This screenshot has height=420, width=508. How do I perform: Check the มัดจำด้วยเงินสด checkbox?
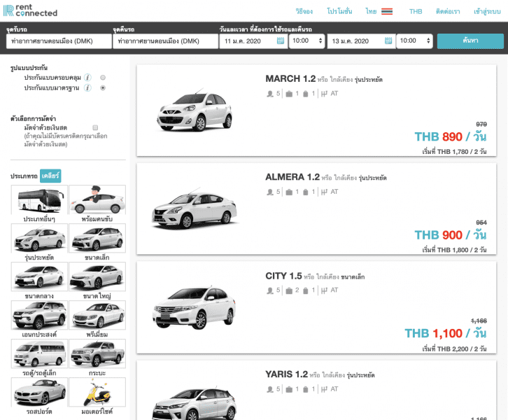click(95, 127)
